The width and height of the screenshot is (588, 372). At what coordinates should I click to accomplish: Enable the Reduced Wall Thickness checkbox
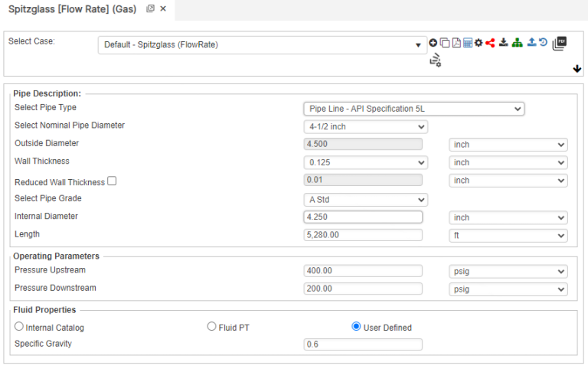tap(112, 181)
